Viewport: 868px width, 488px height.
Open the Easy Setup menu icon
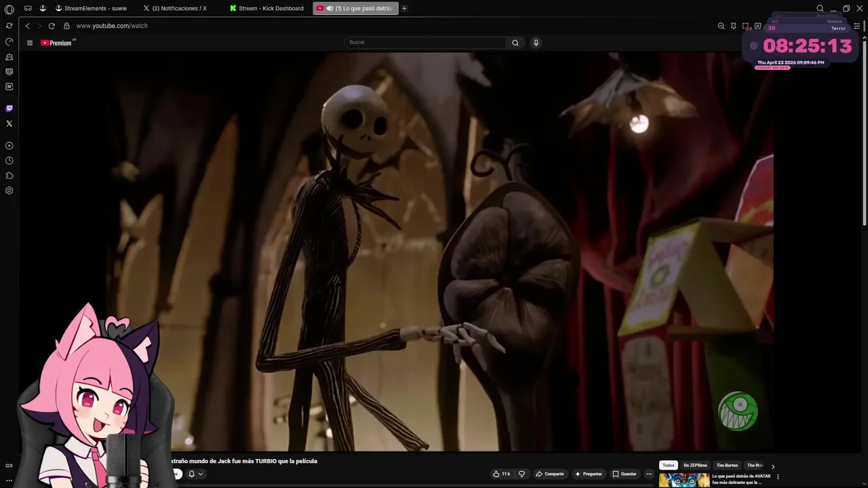coord(856,26)
